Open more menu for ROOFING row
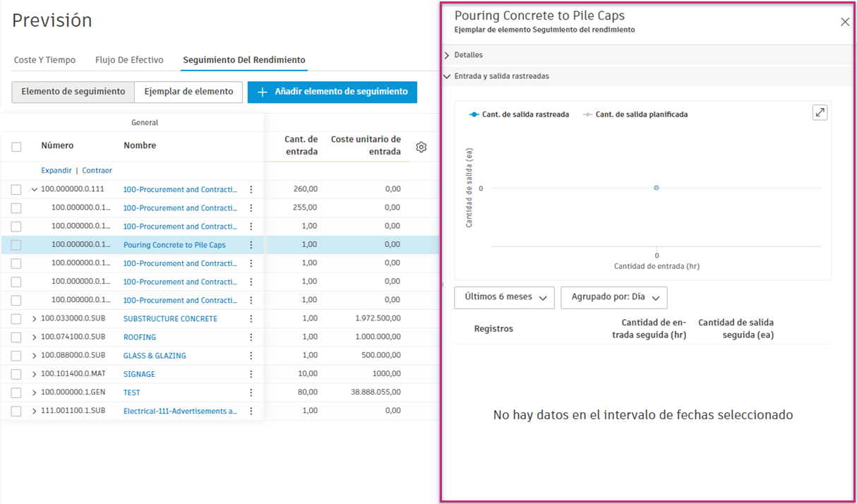 click(251, 337)
